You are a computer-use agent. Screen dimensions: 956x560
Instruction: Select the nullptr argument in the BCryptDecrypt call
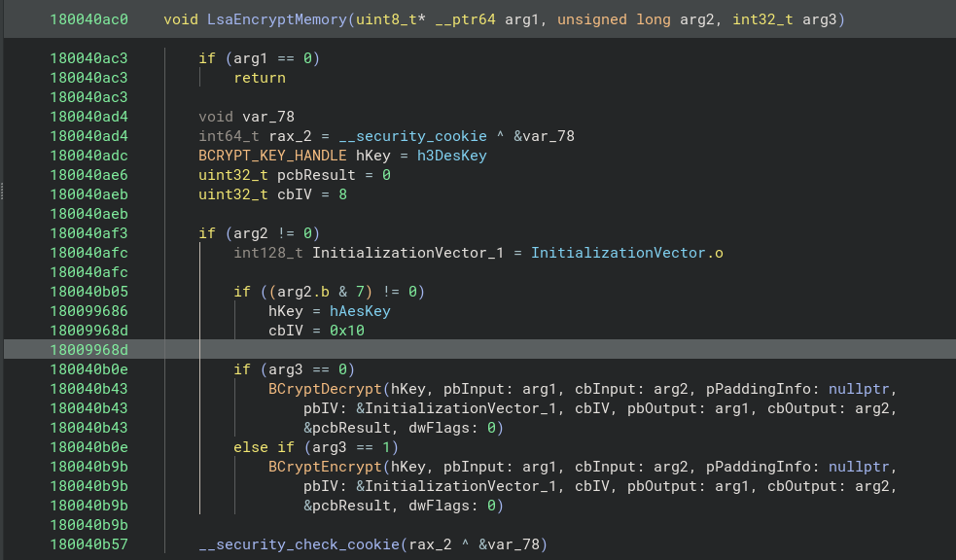[859, 389]
